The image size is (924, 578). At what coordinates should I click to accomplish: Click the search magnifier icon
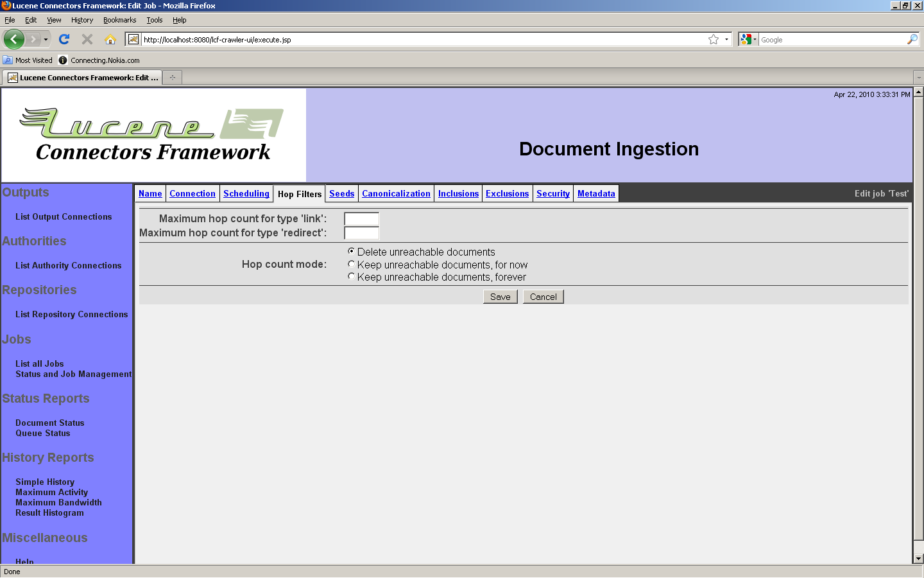pos(912,39)
